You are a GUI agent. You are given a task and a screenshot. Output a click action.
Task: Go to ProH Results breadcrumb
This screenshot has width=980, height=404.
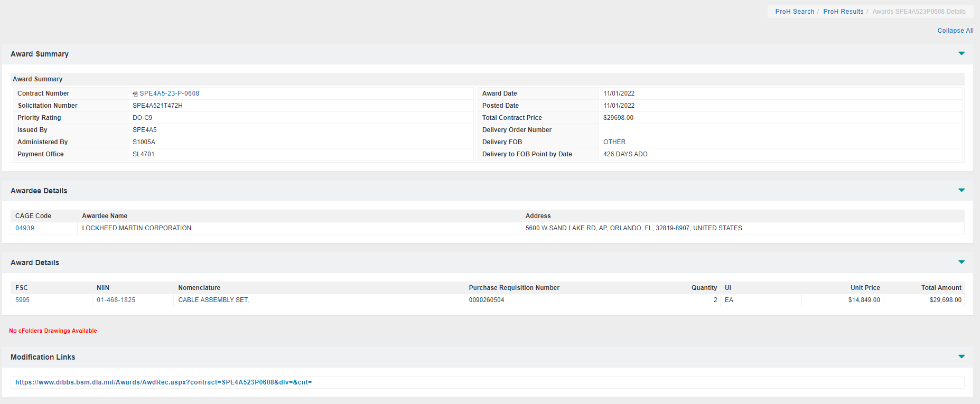(843, 12)
